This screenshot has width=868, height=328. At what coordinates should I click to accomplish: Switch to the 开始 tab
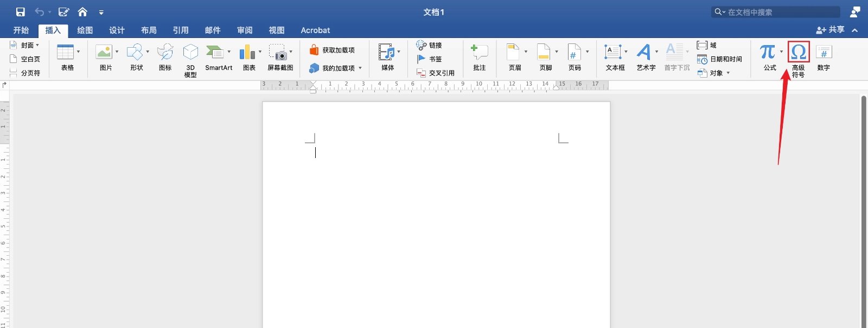21,30
